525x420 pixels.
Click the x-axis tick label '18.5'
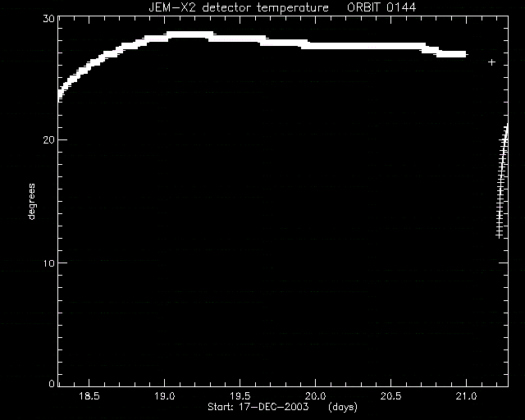(x=89, y=396)
